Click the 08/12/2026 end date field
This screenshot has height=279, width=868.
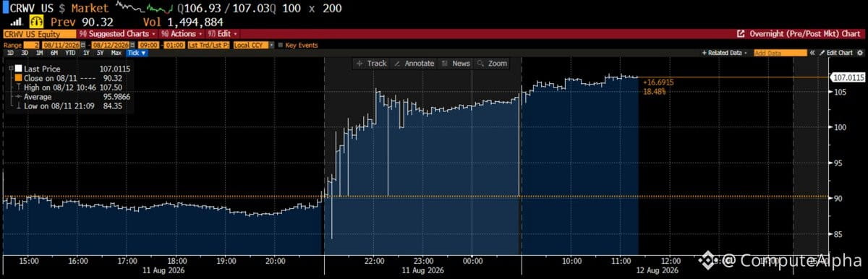pyautogui.click(x=110, y=45)
